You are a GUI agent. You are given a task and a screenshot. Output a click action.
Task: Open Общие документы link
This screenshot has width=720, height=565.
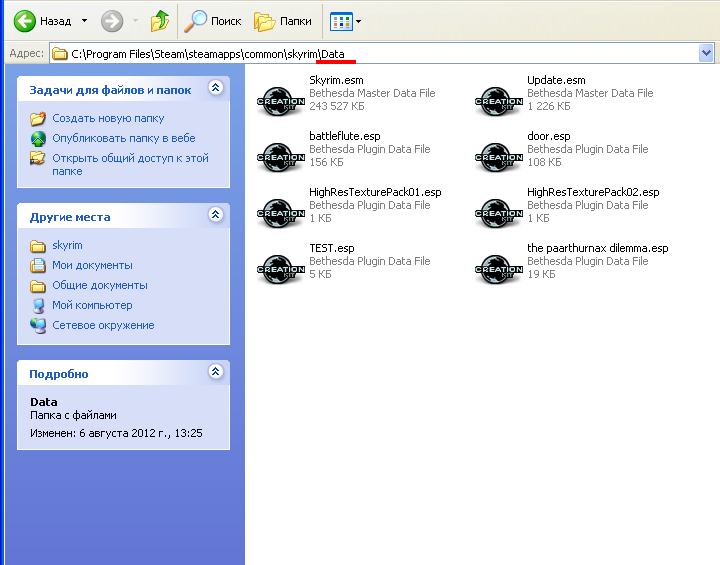pyautogui.click(x=100, y=285)
